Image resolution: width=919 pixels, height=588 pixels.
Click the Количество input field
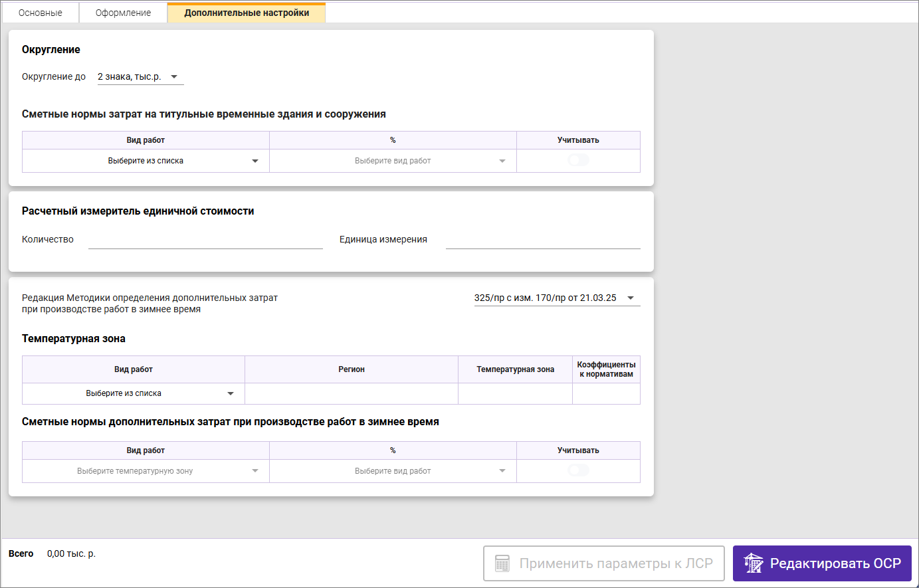[205, 240]
